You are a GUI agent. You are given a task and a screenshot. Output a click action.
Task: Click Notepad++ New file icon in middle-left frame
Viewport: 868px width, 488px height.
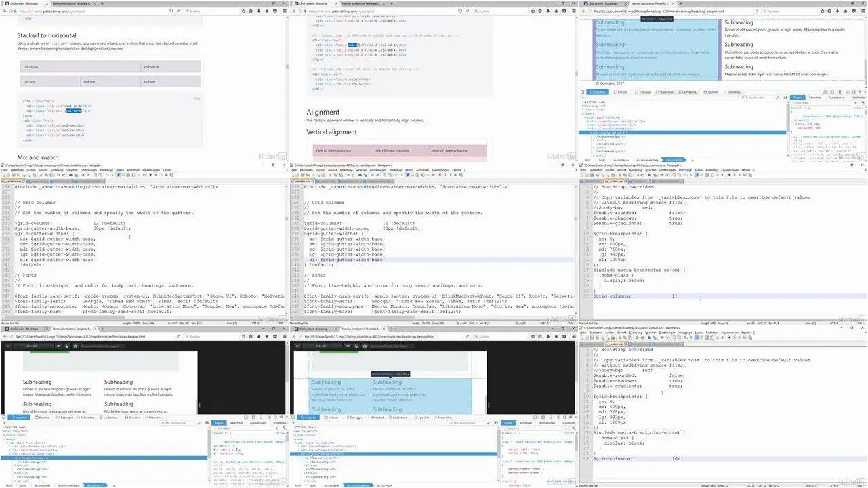coord(3,176)
